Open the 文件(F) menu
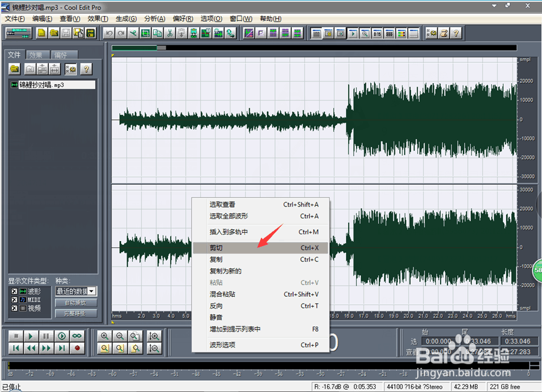542x392 pixels. (x=14, y=19)
